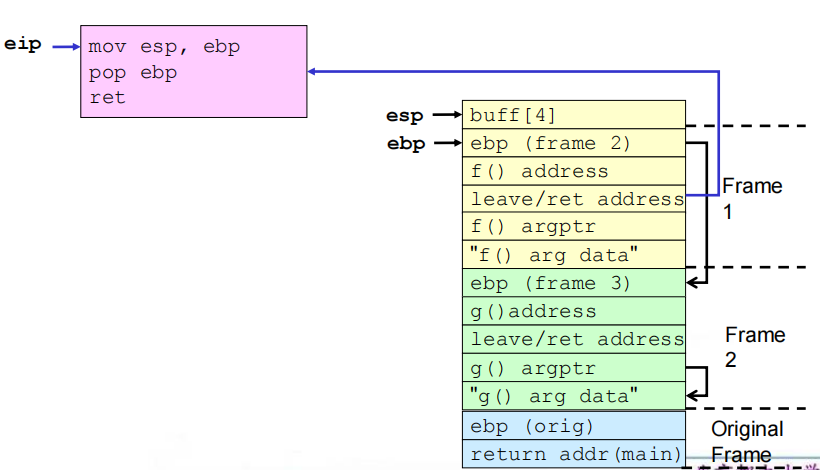The height and width of the screenshot is (470, 820).
Task: Click the "Frame 1" label
Action: tap(752, 199)
